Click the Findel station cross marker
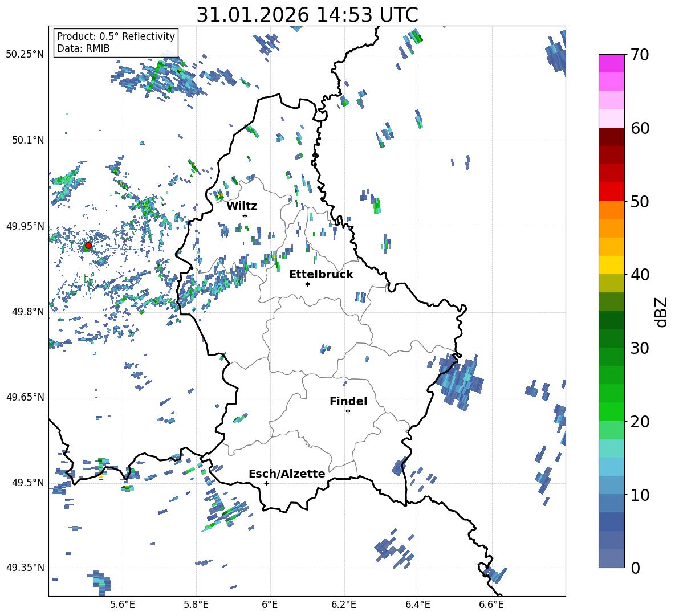The width and height of the screenshot is (675, 616). pos(348,411)
